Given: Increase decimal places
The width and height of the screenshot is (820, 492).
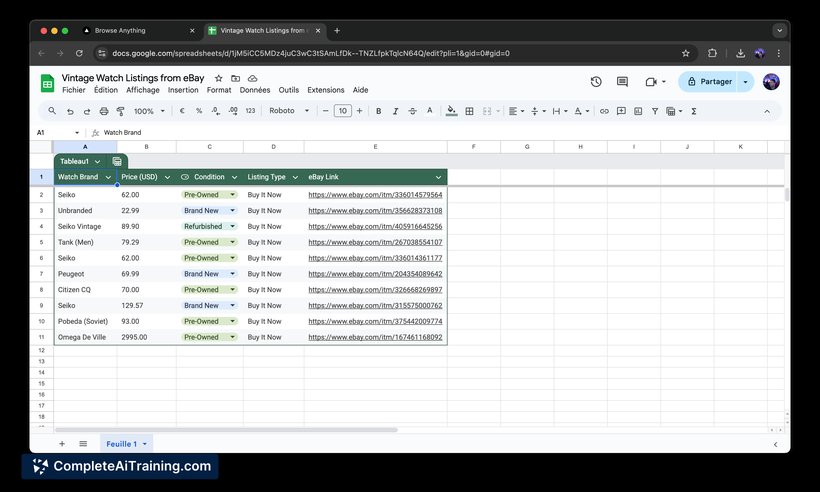Looking at the screenshot, I should pos(233,111).
